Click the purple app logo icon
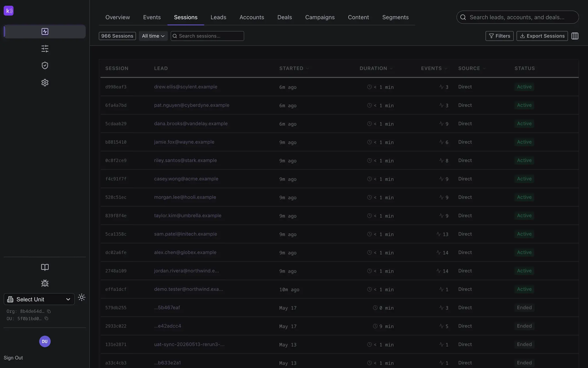 click(x=9, y=11)
